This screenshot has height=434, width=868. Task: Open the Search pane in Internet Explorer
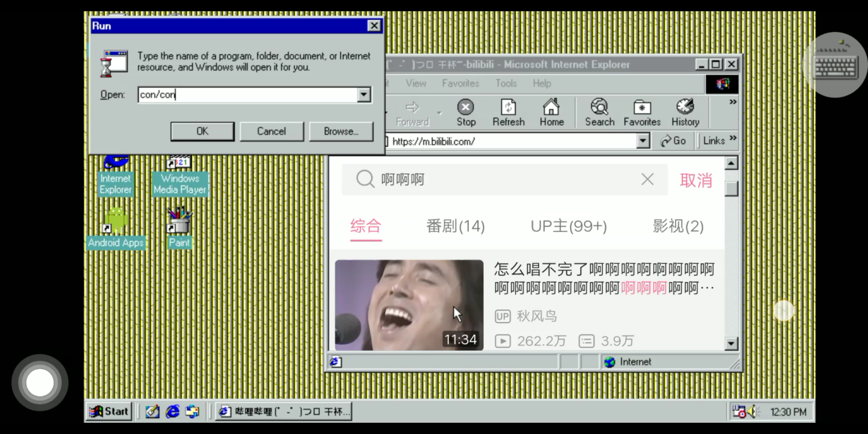pyautogui.click(x=600, y=113)
